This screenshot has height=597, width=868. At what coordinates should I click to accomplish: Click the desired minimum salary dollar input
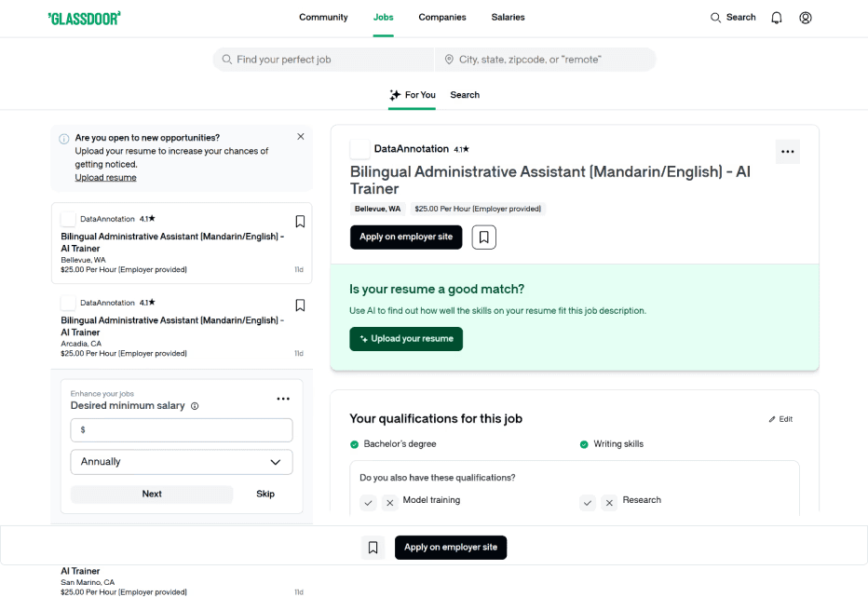pyautogui.click(x=182, y=430)
